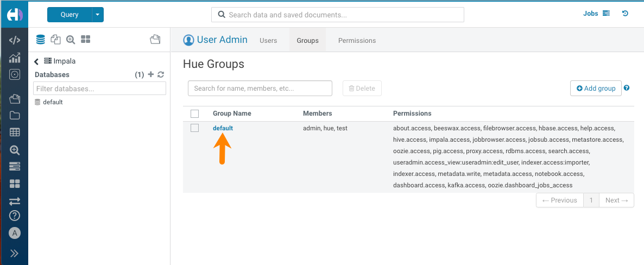Open the Editor code icon in sidebar

[15, 40]
